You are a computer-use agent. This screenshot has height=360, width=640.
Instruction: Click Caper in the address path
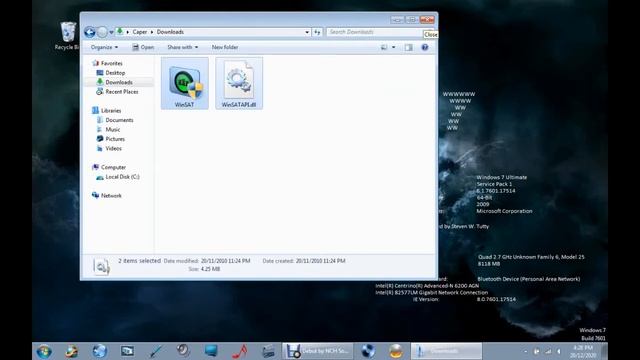click(140, 32)
